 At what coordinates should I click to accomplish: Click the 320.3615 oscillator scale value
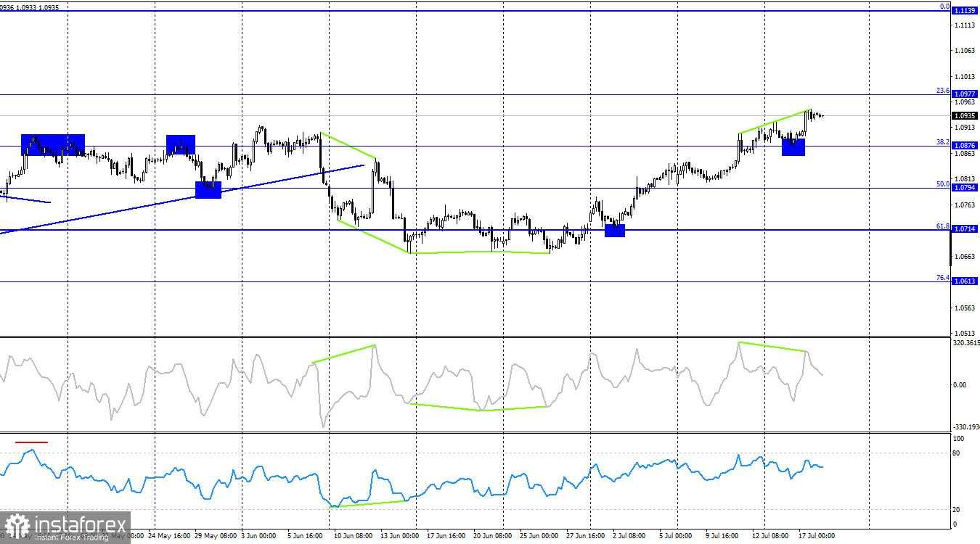coord(965,343)
